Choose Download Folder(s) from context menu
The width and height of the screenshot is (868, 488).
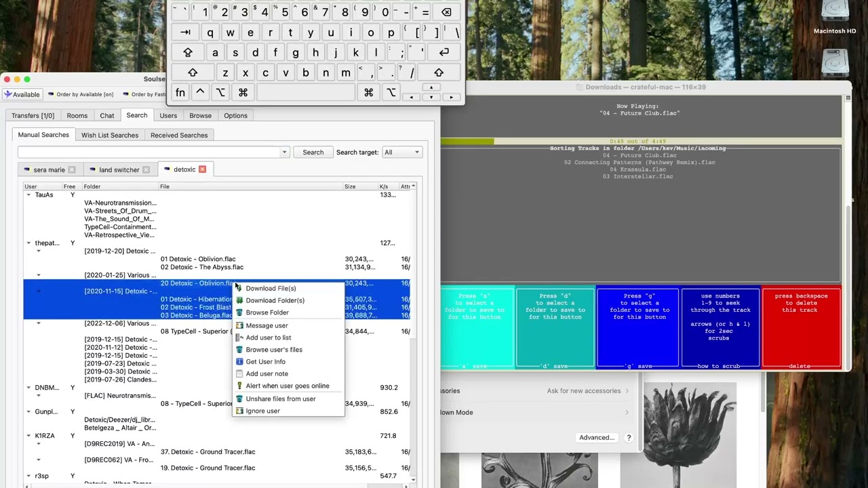coord(288,300)
